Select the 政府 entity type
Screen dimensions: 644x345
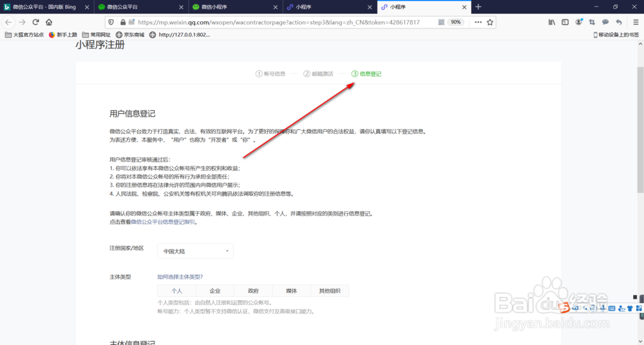pos(253,291)
